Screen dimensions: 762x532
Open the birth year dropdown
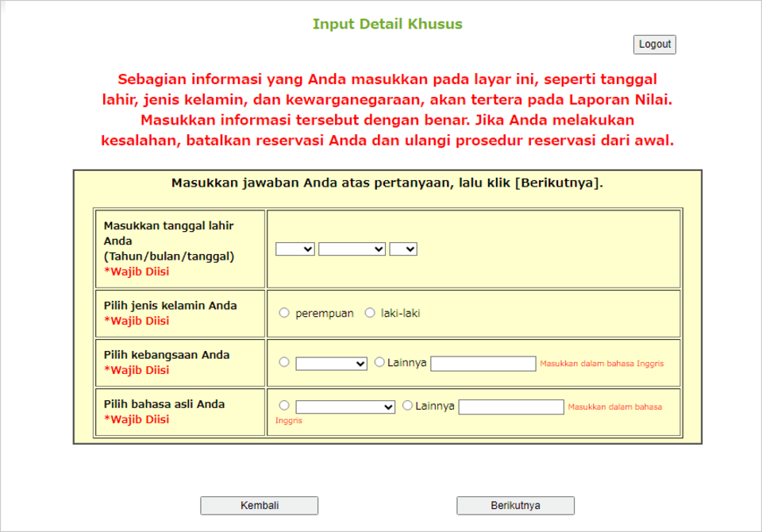(294, 249)
